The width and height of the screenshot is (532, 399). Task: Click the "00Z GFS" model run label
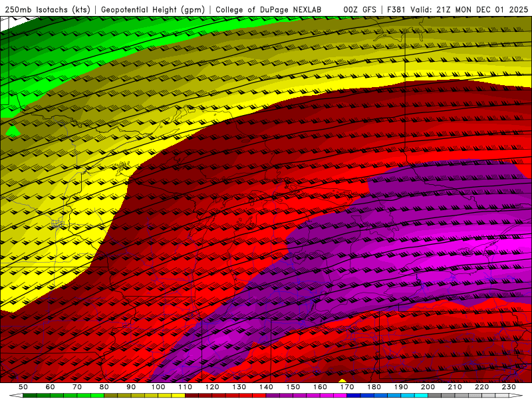360,10
